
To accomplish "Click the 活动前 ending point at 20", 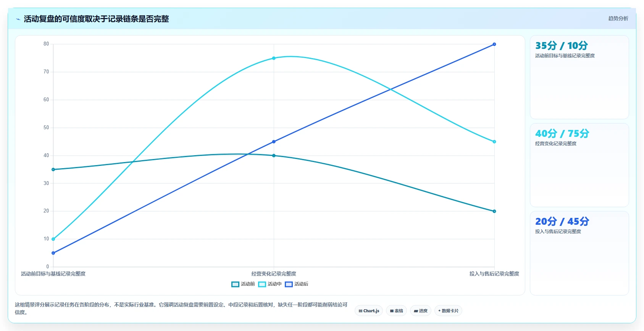I will pos(494,211).
